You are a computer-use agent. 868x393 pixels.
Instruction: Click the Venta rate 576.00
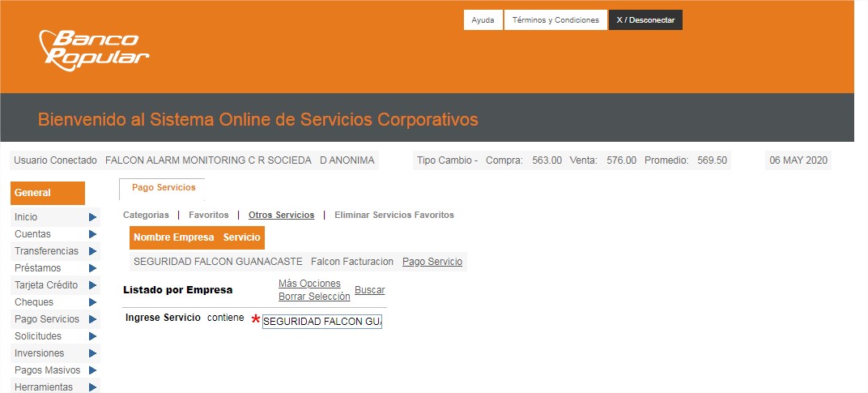tap(622, 160)
